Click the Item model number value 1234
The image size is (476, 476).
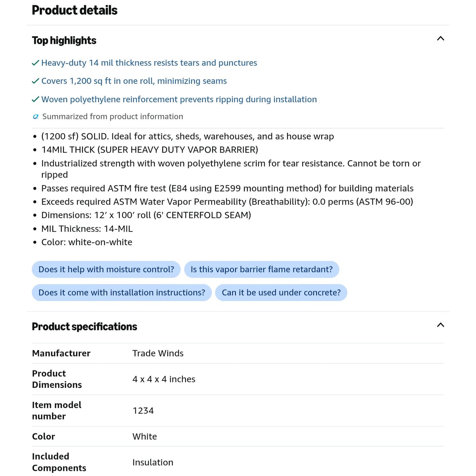[143, 411]
